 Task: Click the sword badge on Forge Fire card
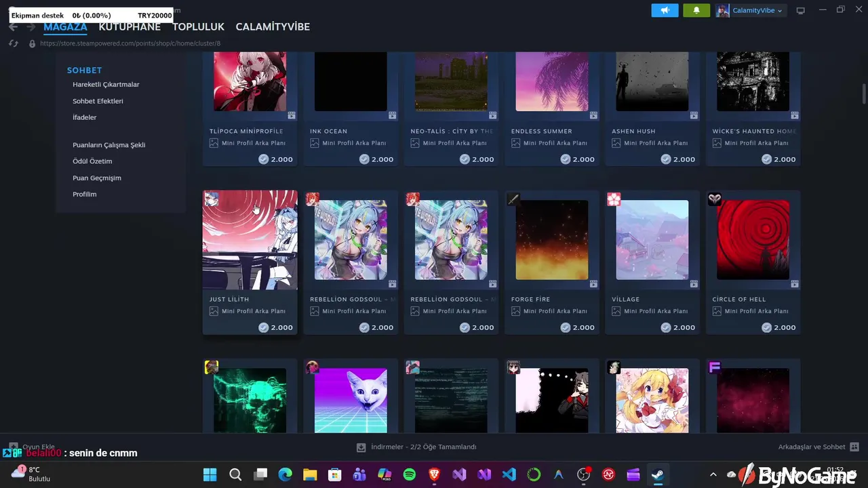coord(513,199)
